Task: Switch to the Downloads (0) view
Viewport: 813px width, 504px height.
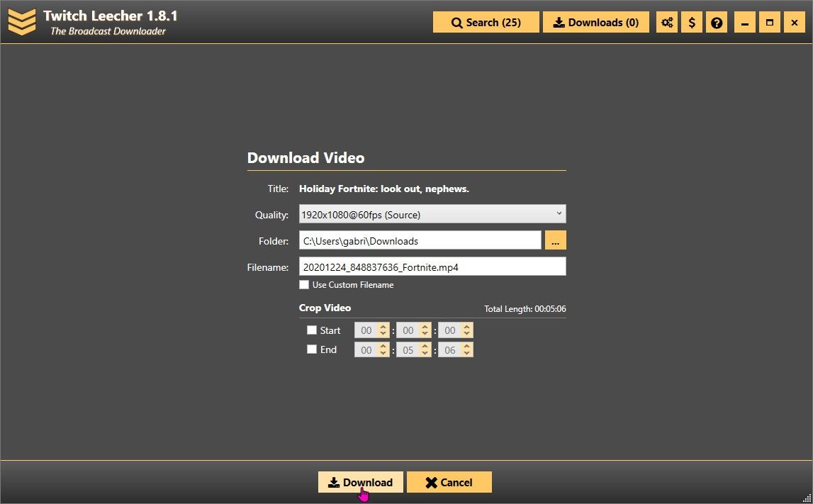Action: click(x=596, y=23)
